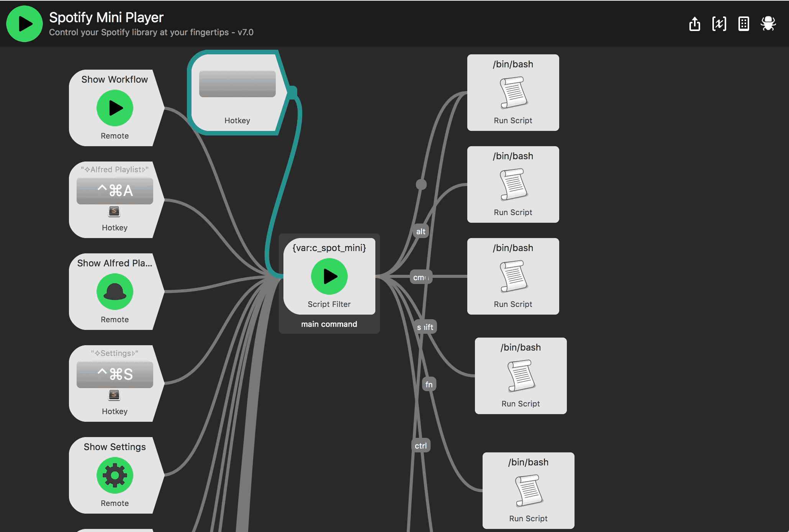
Task: Select the Show Workflow Remote node
Action: pyautogui.click(x=114, y=107)
